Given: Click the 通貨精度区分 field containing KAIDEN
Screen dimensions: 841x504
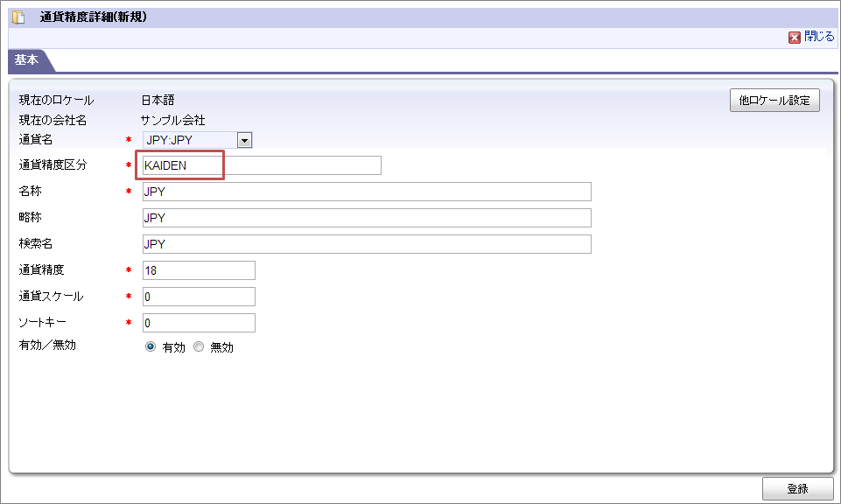Looking at the screenshot, I should 262,165.
